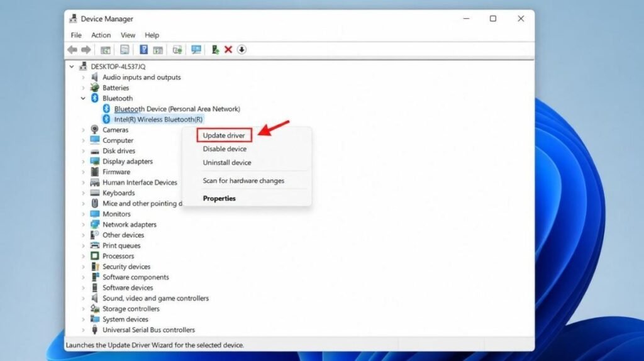The image size is (644, 361).
Task: Click the Universal Serial Bus controllers icon
Action: [x=95, y=330]
